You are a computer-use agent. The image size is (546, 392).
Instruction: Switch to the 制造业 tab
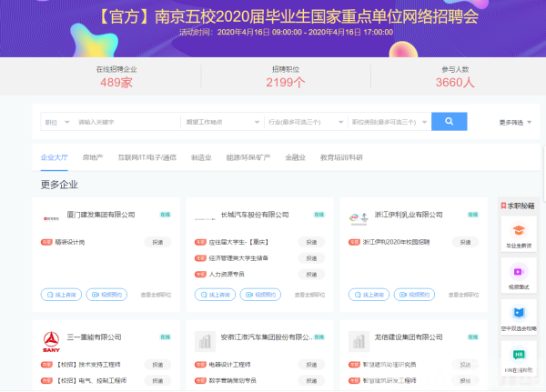(x=201, y=157)
